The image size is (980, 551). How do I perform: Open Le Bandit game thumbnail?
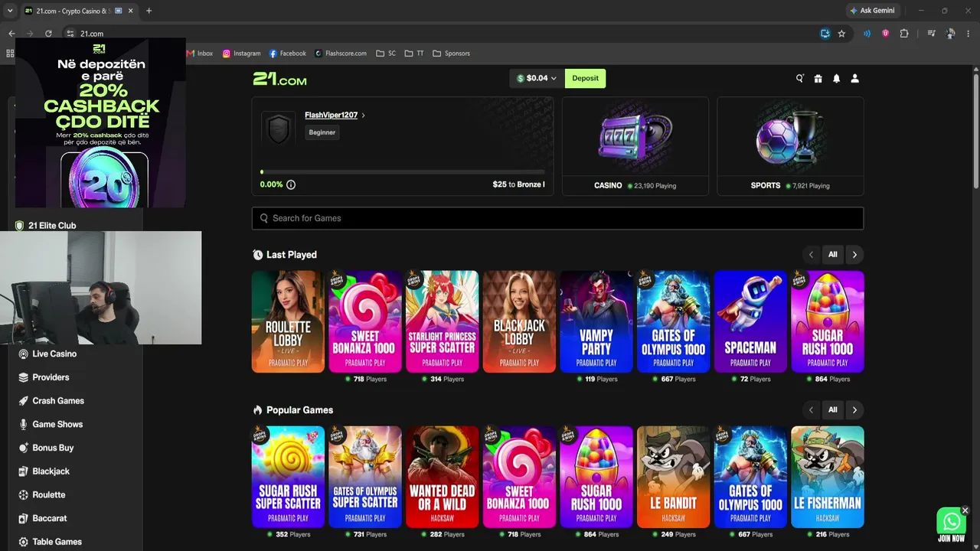[674, 477]
